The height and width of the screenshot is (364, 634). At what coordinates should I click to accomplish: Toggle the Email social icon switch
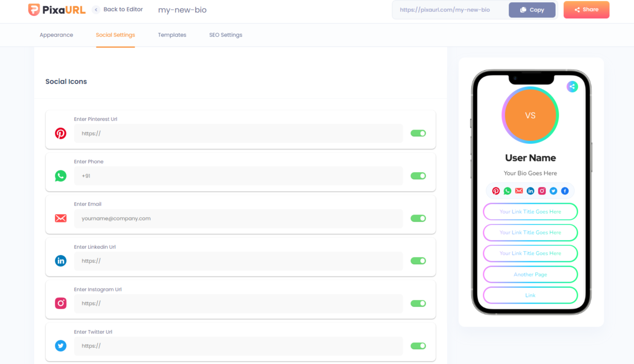click(418, 218)
